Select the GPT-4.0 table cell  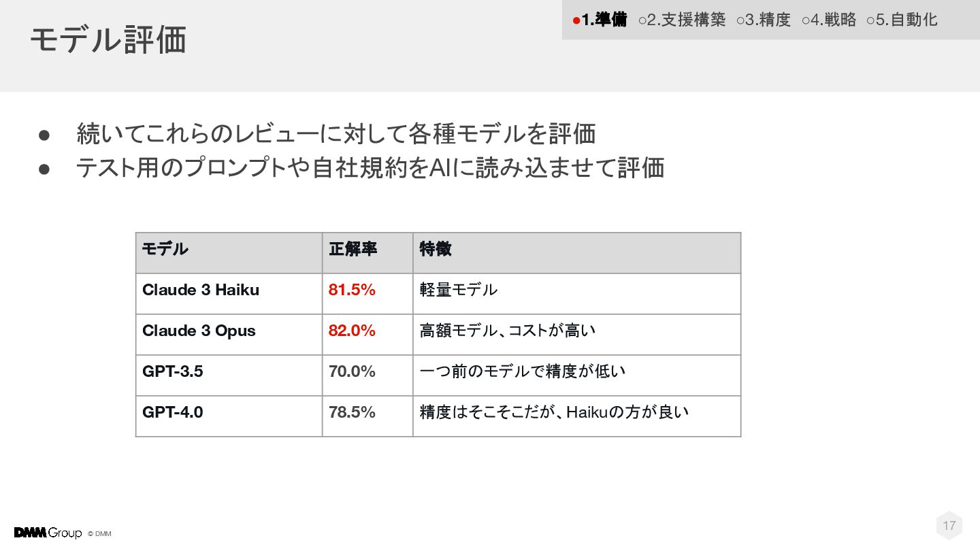click(x=173, y=412)
